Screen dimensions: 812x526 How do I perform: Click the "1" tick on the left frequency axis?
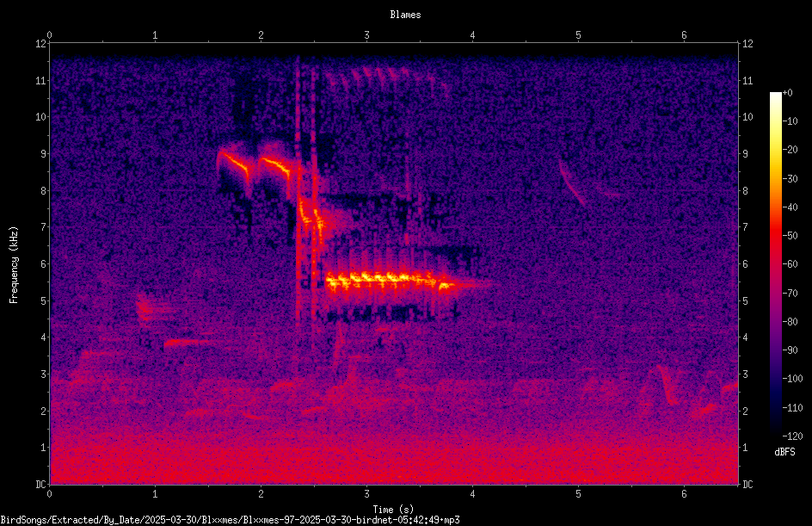tap(43, 448)
